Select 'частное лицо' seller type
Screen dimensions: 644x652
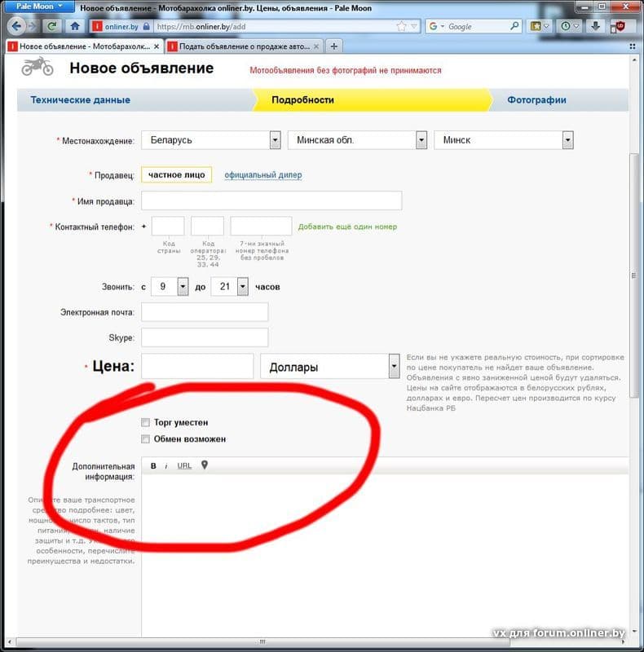point(176,174)
